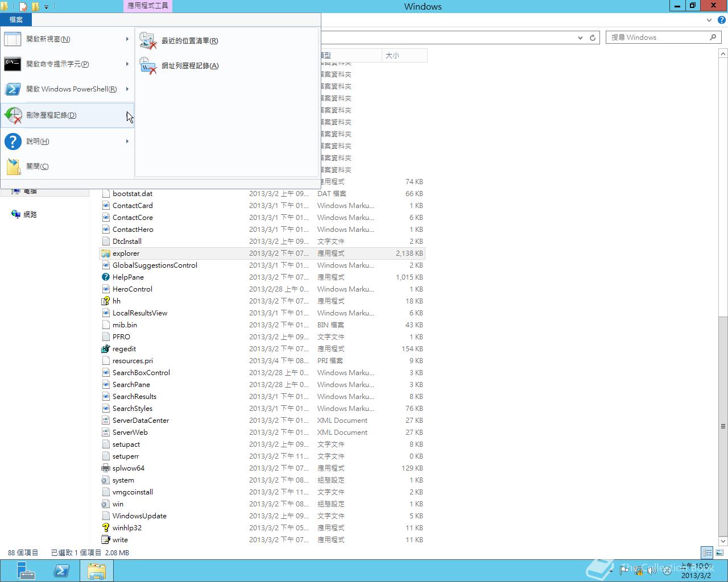Select the ServerWeb XML document

pyautogui.click(x=262, y=433)
